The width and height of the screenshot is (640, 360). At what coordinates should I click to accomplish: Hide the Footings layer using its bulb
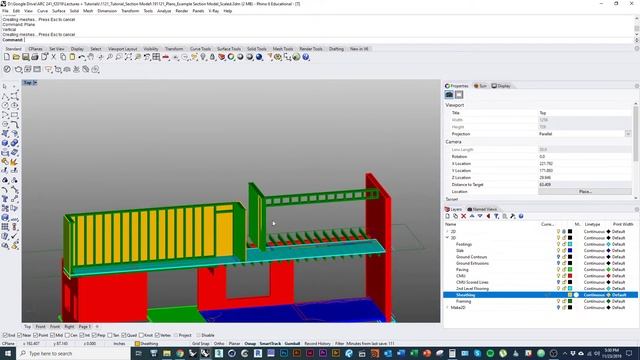(558, 244)
